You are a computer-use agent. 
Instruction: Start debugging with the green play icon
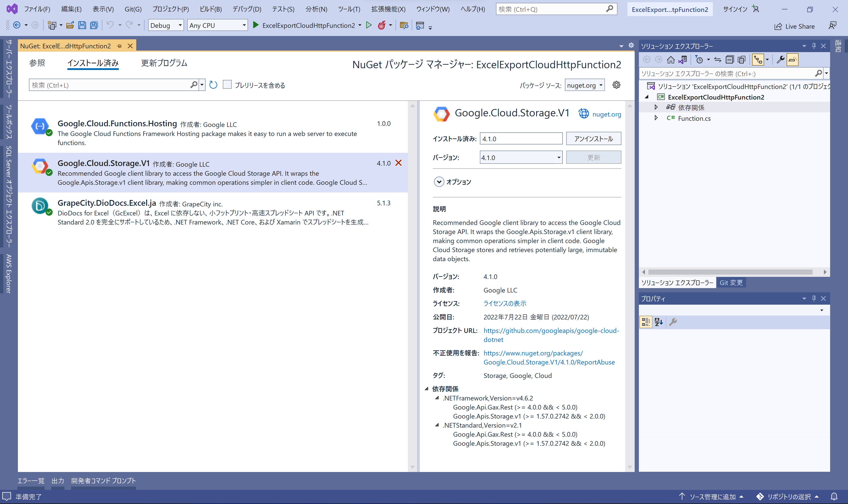pos(256,25)
